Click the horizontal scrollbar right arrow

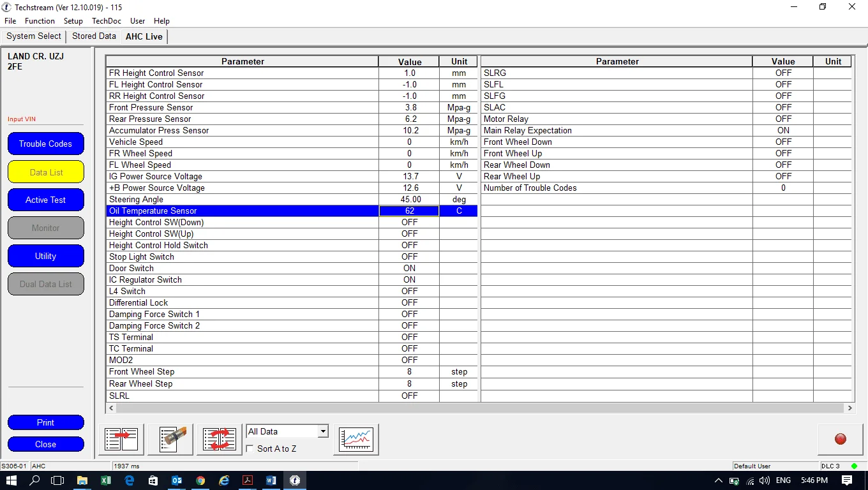[x=849, y=408]
